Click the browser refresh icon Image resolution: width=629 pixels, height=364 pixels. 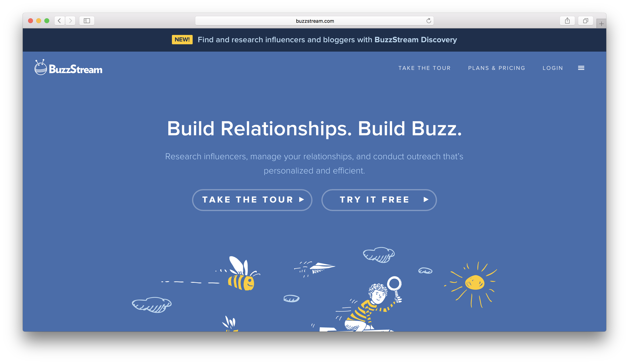[429, 20]
